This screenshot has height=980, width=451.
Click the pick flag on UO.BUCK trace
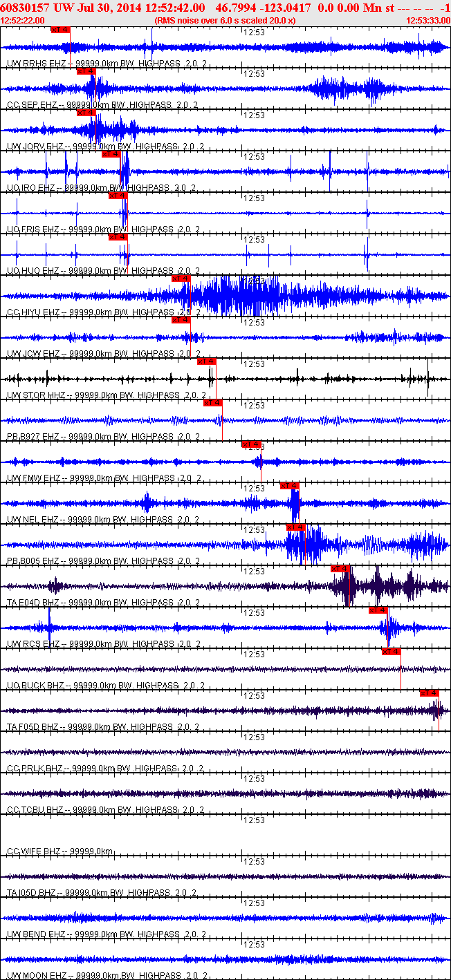pos(391,651)
